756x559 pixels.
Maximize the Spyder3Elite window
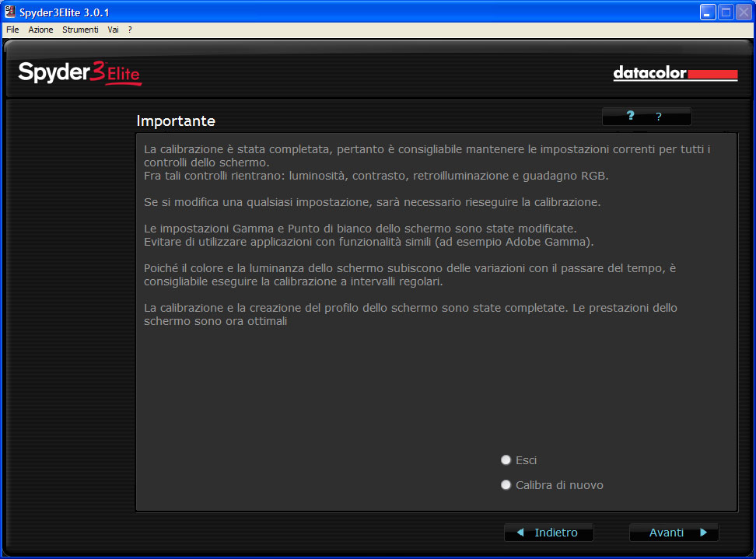click(725, 12)
